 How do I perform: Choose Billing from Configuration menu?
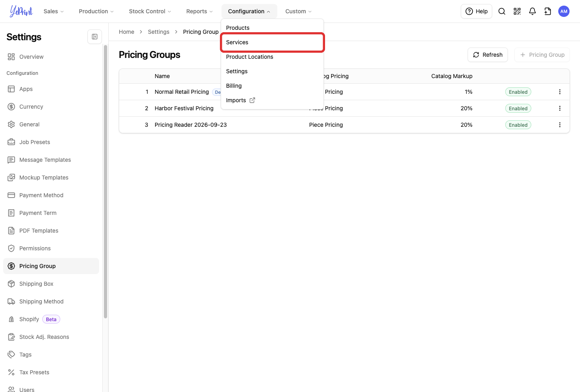(272, 86)
